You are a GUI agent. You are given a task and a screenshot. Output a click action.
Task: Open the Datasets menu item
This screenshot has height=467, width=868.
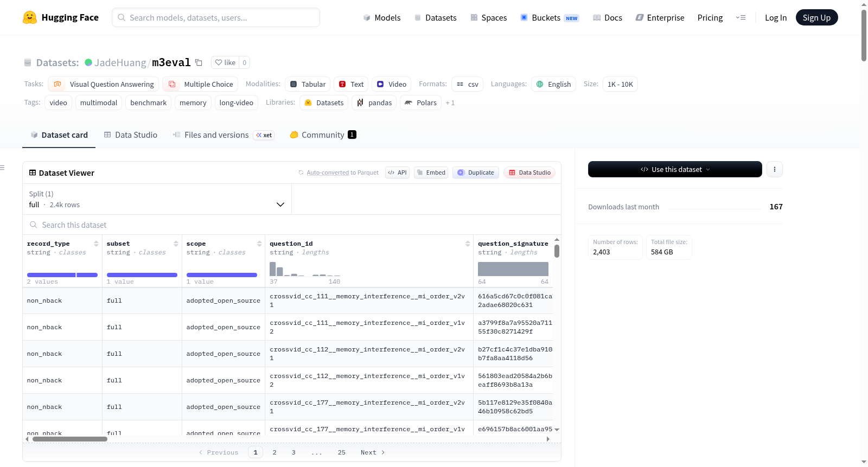coord(435,17)
